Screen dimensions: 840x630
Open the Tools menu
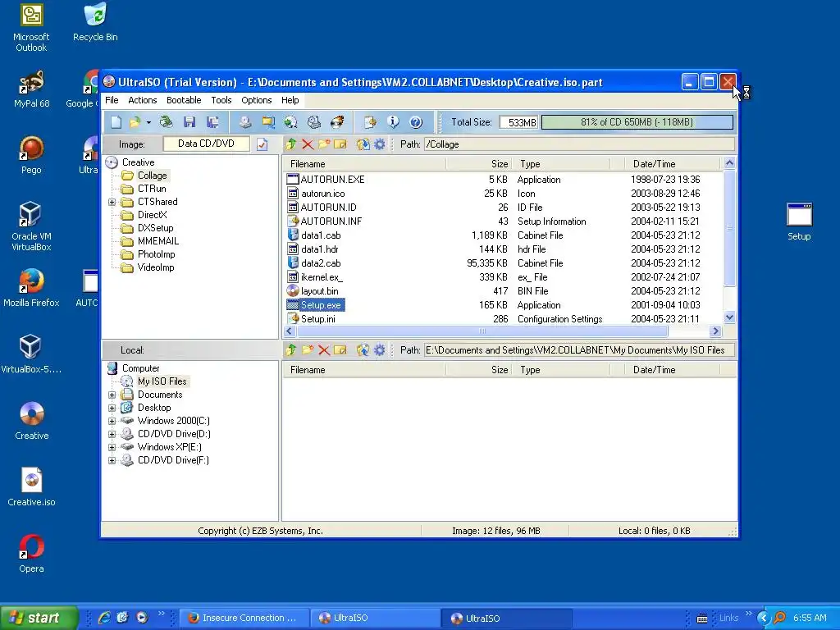(x=221, y=100)
